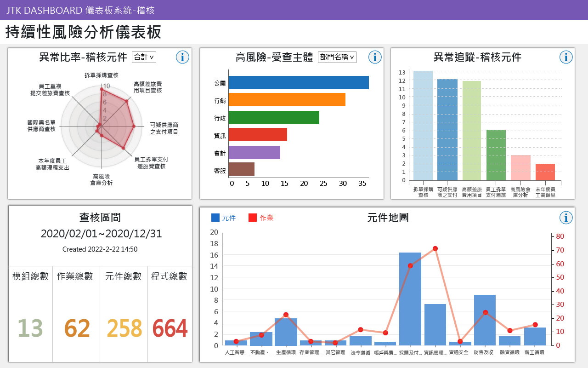Viewport: 588px width, 368px height.
Task: Open info tooltip on the 元件地圖 panel
Action: click(x=566, y=218)
